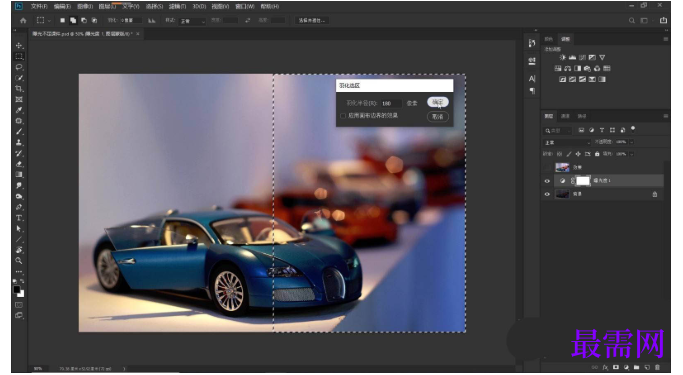Add a Brightness/Contrast adjustment (sun icon)
The width and height of the screenshot is (683, 375).
tap(562, 57)
